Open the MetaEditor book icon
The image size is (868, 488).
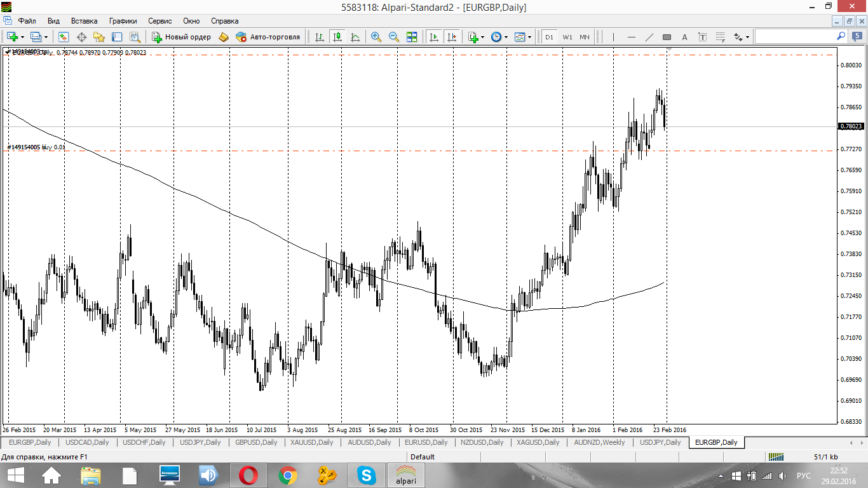click(224, 37)
